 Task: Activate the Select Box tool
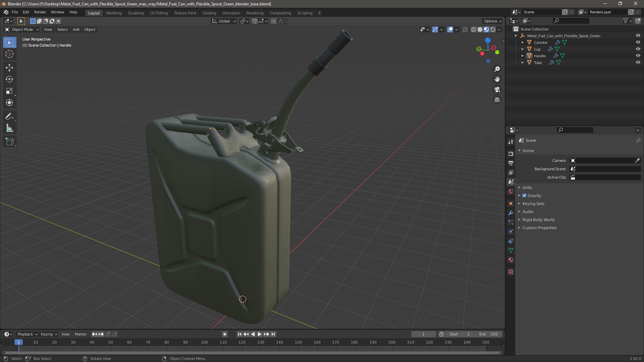point(9,43)
